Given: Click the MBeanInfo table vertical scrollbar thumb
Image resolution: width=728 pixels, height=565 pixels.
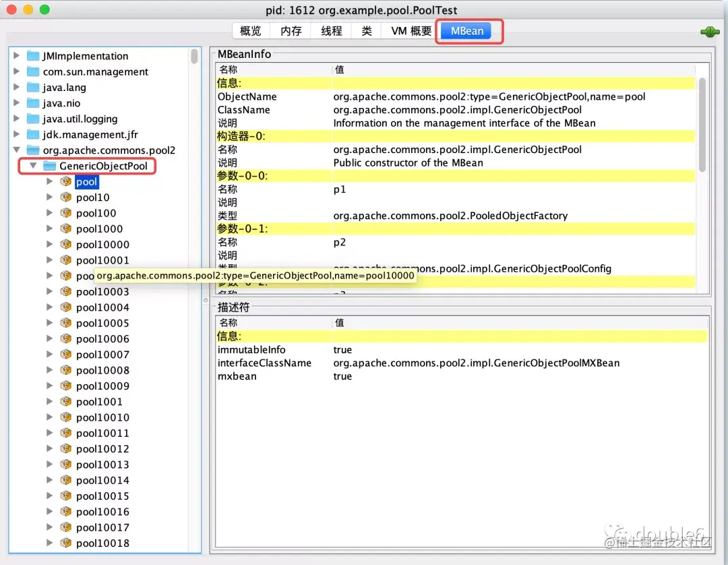Looking at the screenshot, I should [x=702, y=125].
